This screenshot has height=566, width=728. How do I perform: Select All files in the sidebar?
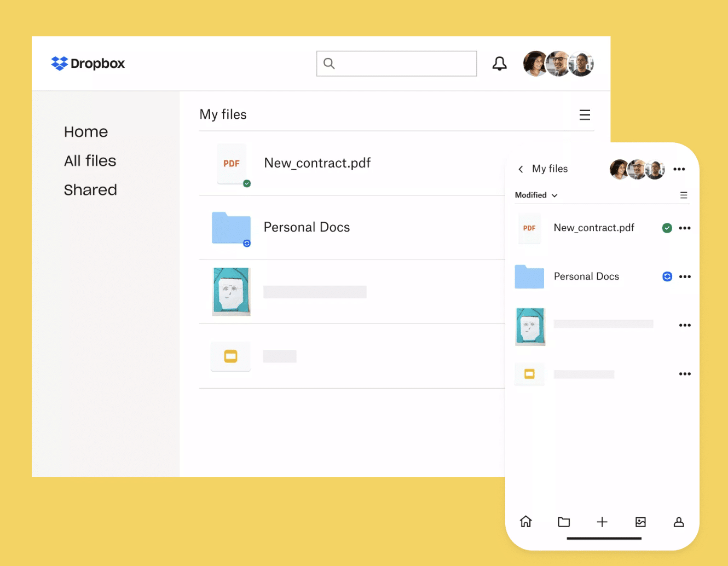pyautogui.click(x=90, y=161)
